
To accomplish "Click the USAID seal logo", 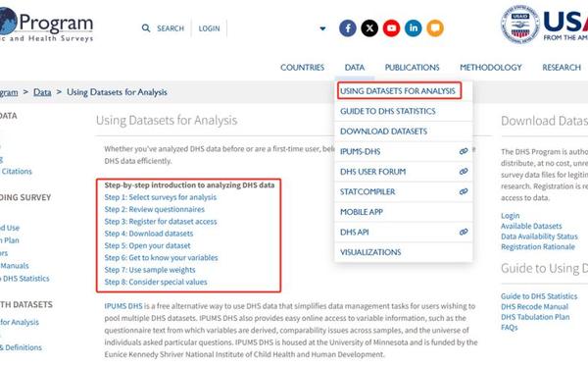I will pos(520,25).
